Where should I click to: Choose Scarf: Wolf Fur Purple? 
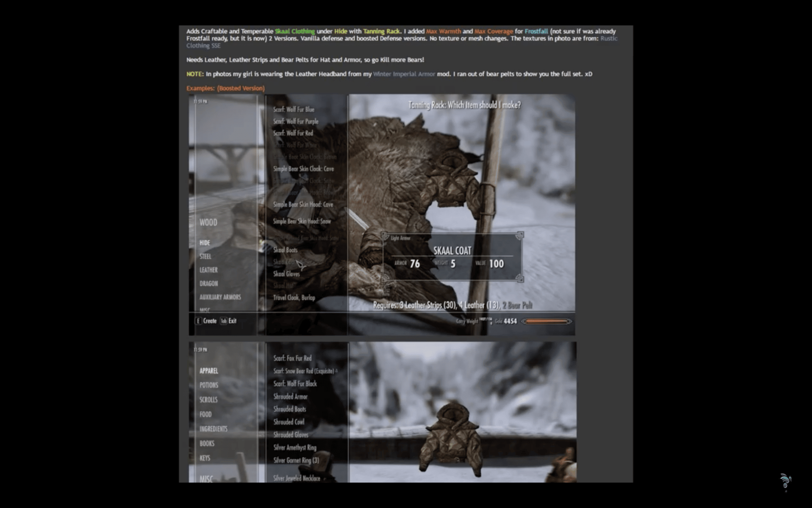(x=296, y=121)
